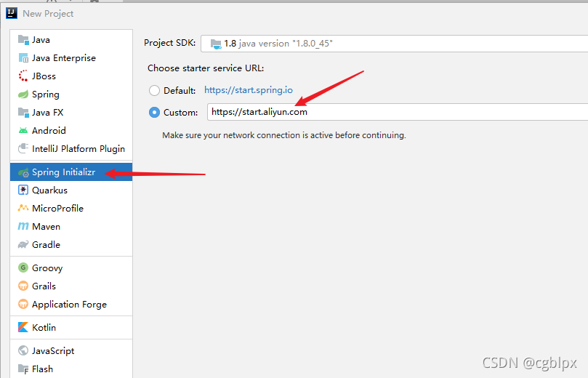Screen dimensions: 588x378
Task: Select Quarkus project type
Action: (x=71, y=190)
